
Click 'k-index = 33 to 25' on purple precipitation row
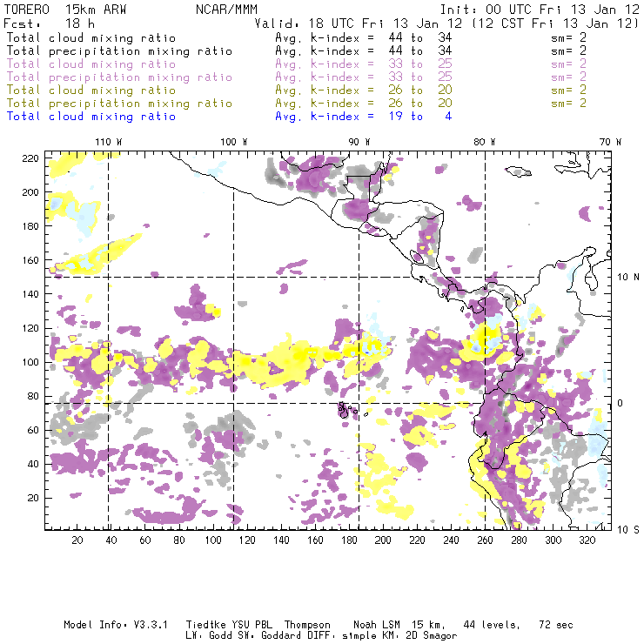[381, 77]
